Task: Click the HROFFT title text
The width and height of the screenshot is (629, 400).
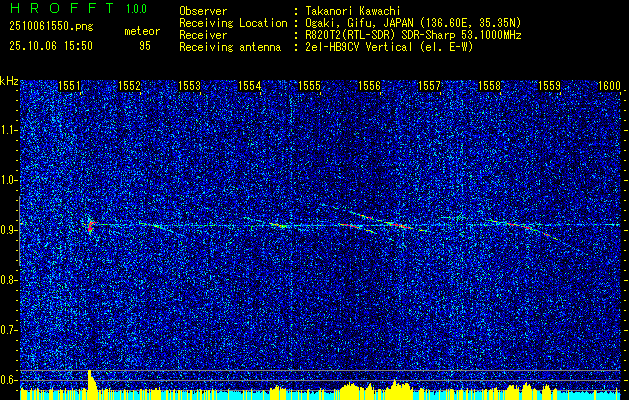Action: click(x=62, y=8)
